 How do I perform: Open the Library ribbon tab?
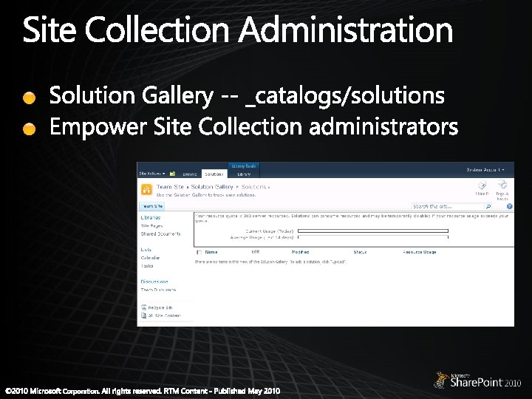point(244,174)
